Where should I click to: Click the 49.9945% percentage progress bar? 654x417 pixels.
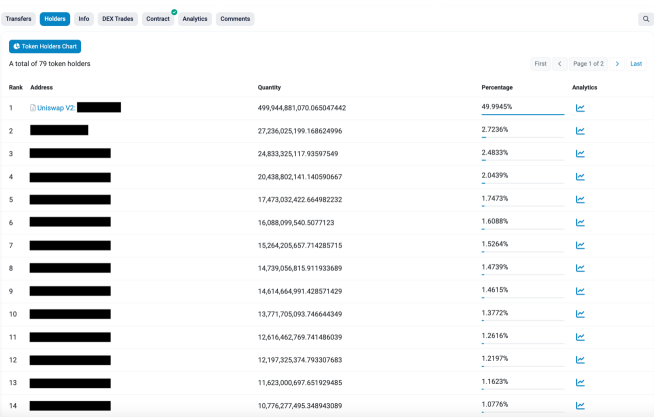coord(522,114)
